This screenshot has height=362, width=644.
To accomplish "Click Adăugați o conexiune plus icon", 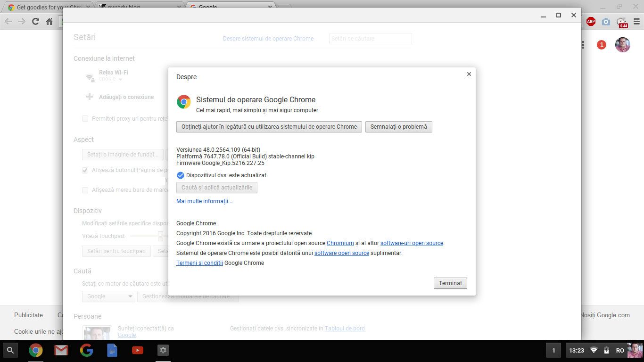I will [x=89, y=97].
